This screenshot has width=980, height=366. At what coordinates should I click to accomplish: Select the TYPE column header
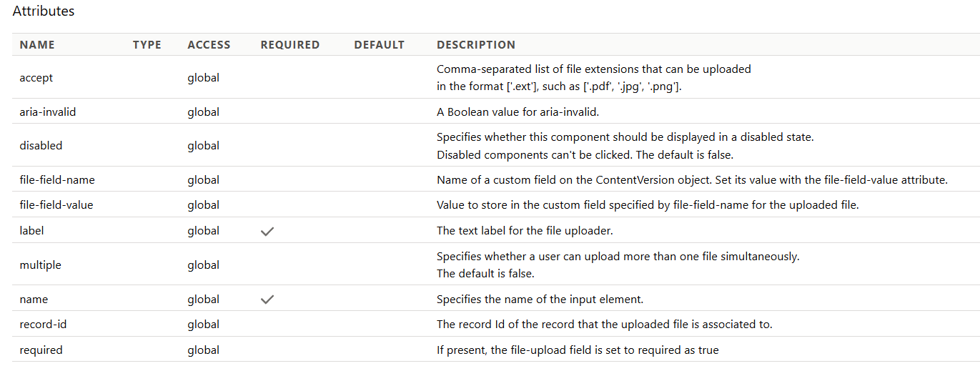[147, 44]
